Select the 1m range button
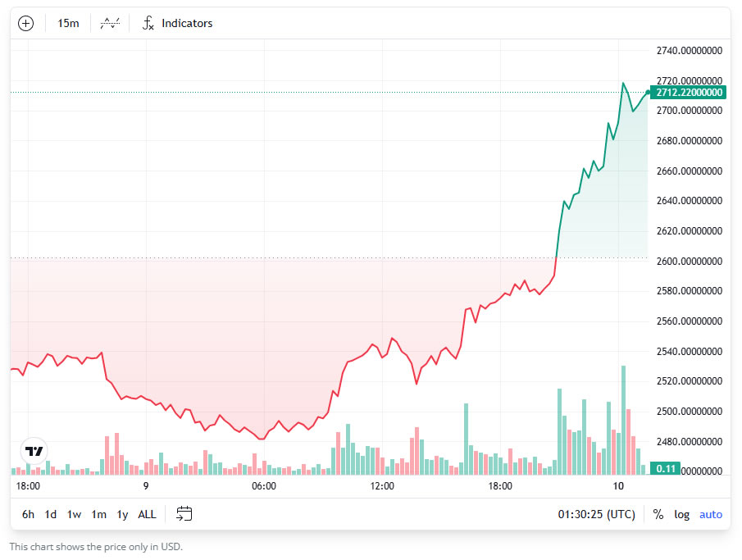This screenshot has width=742, height=560. tap(98, 514)
